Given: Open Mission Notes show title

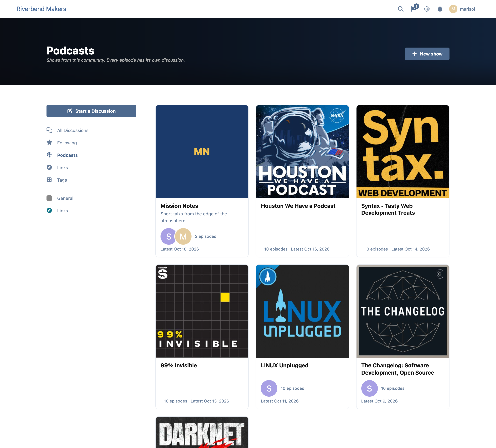Looking at the screenshot, I should (179, 206).
